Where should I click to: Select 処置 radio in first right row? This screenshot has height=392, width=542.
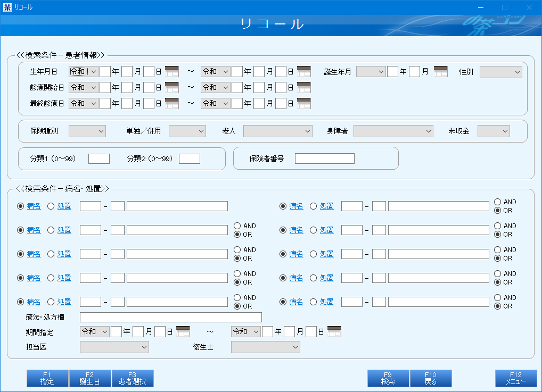click(x=313, y=206)
